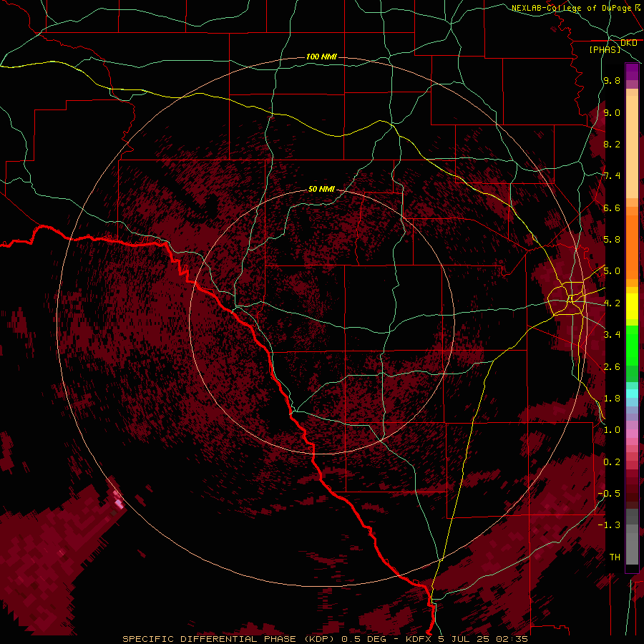Screen dimensions: 644x644
Task: Pick the pink band of the color bar
Action: point(632,434)
